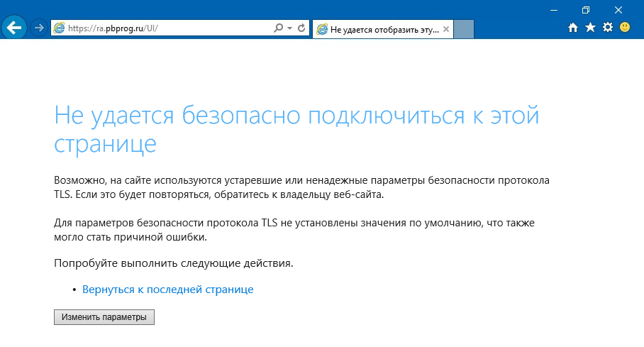Click the magnifier search icon in address bar

coord(278,28)
